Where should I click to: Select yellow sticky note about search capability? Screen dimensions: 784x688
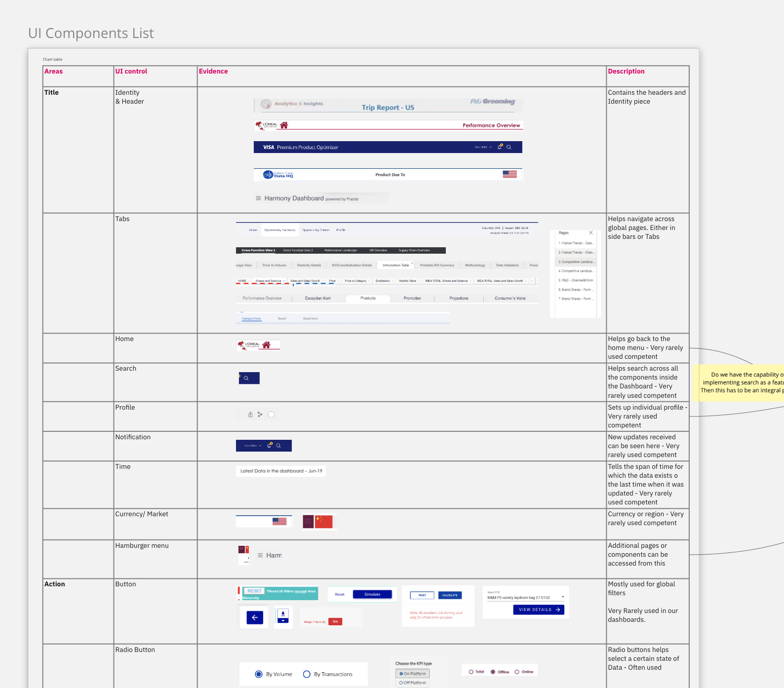pos(738,382)
